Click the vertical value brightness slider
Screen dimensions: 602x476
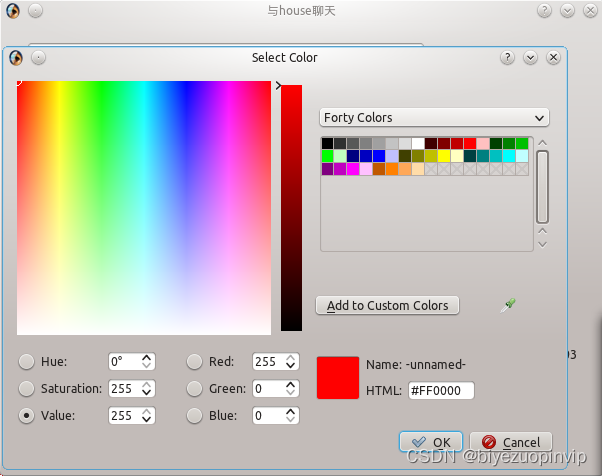click(x=291, y=208)
